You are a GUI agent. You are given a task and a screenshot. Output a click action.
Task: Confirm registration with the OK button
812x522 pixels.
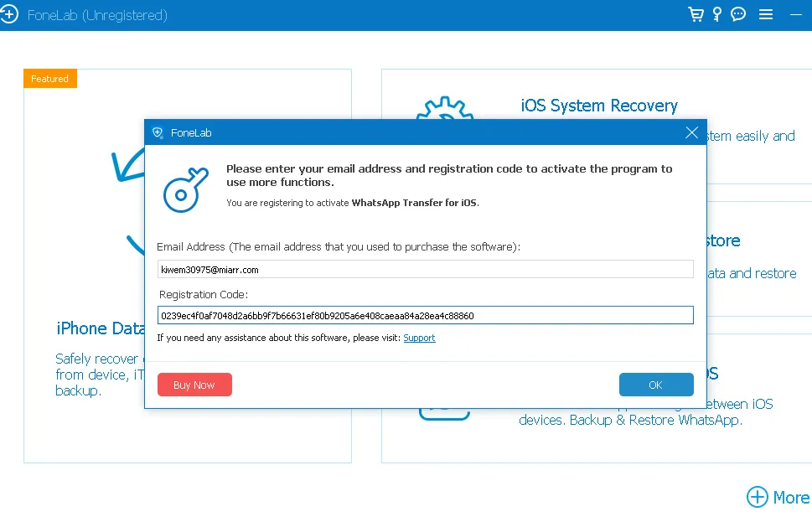coord(655,385)
